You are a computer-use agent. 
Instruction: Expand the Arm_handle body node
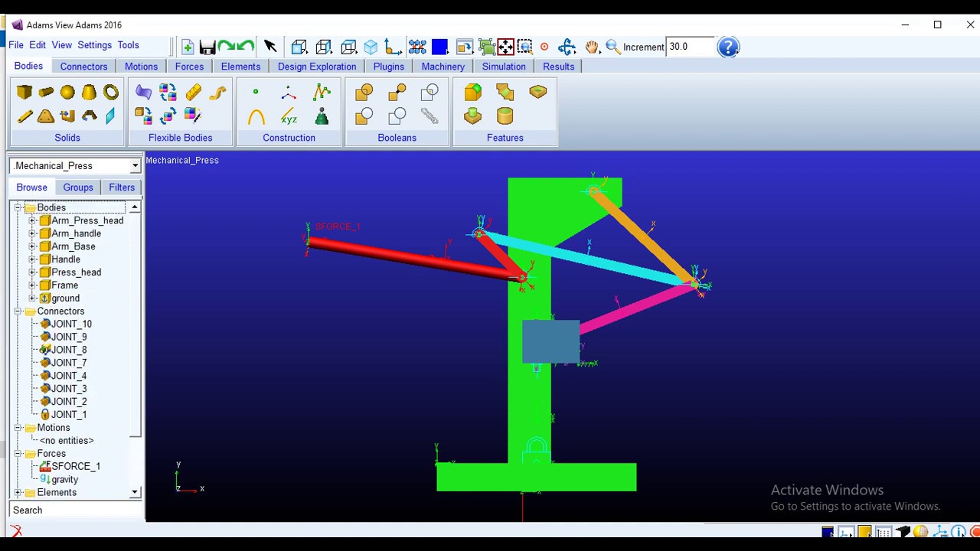pos(32,233)
